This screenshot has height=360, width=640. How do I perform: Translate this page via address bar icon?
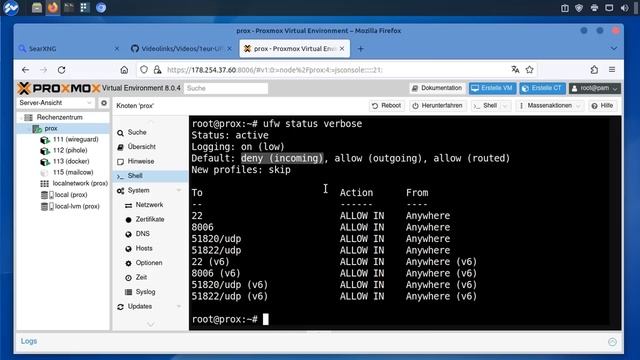516,70
